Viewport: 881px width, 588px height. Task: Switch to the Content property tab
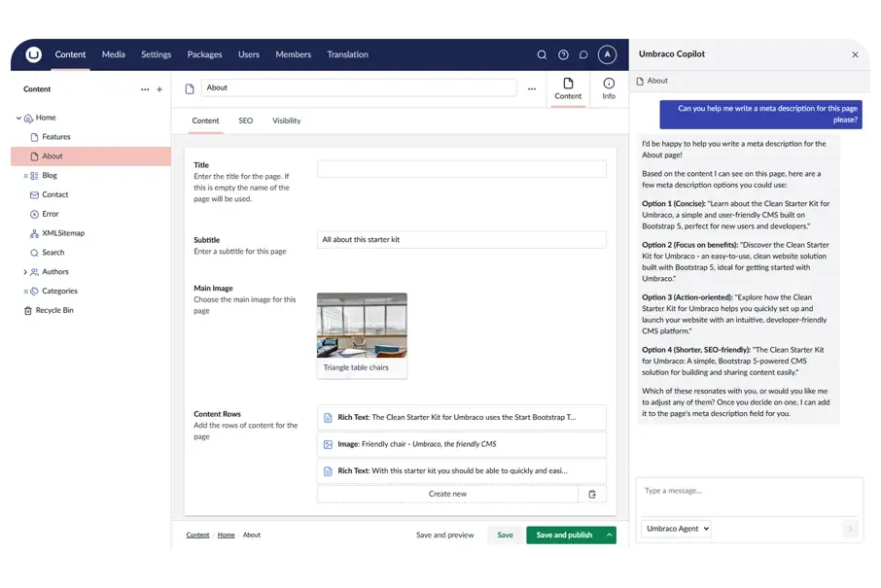click(x=205, y=121)
